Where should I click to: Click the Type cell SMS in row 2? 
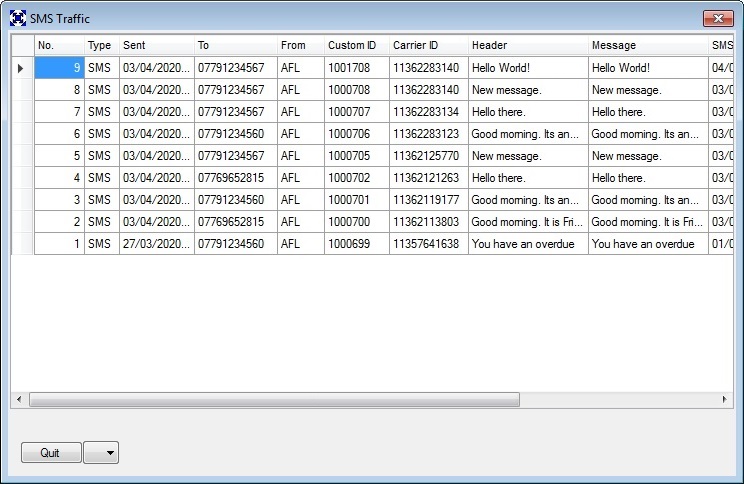pos(102,222)
